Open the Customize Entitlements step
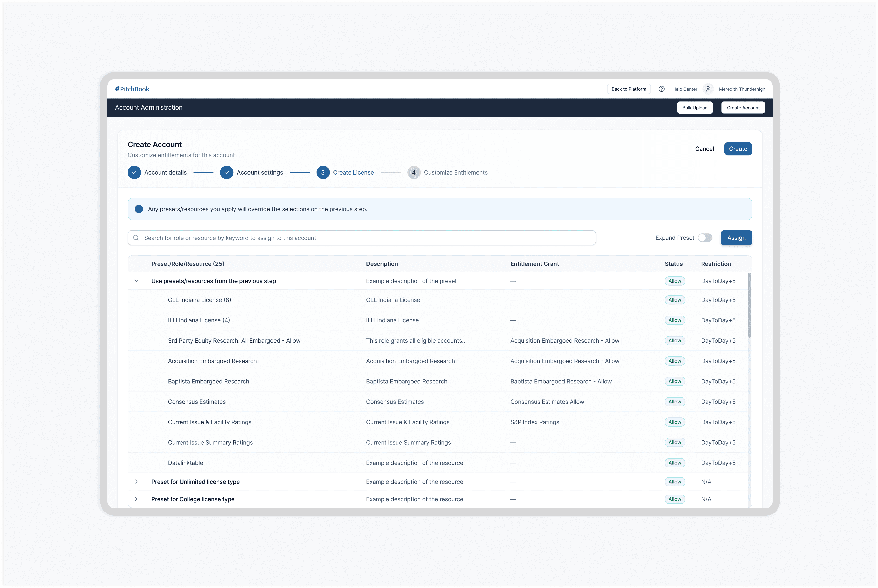 pyautogui.click(x=456, y=172)
